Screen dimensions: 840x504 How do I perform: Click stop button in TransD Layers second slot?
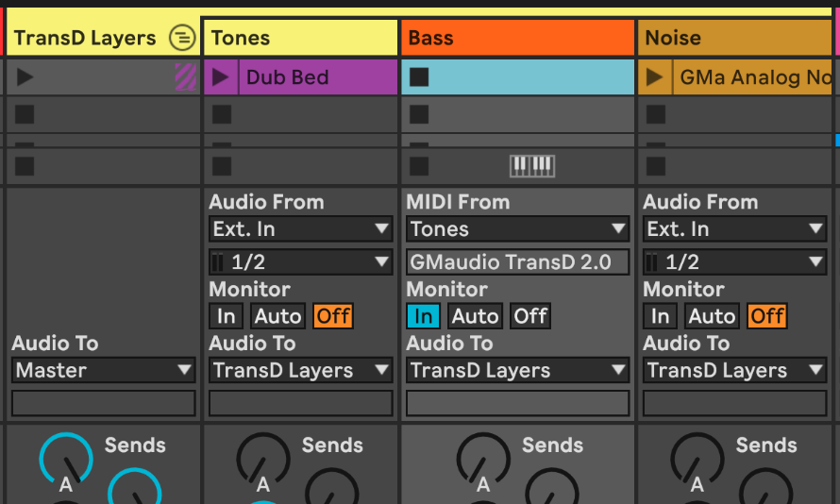[25, 114]
